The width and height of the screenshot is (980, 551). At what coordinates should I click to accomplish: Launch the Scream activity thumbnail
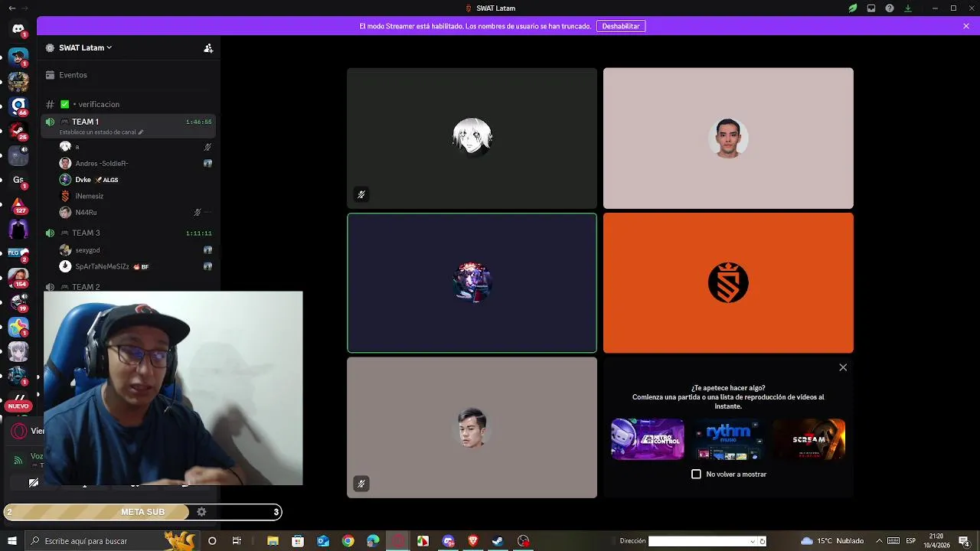pos(809,439)
